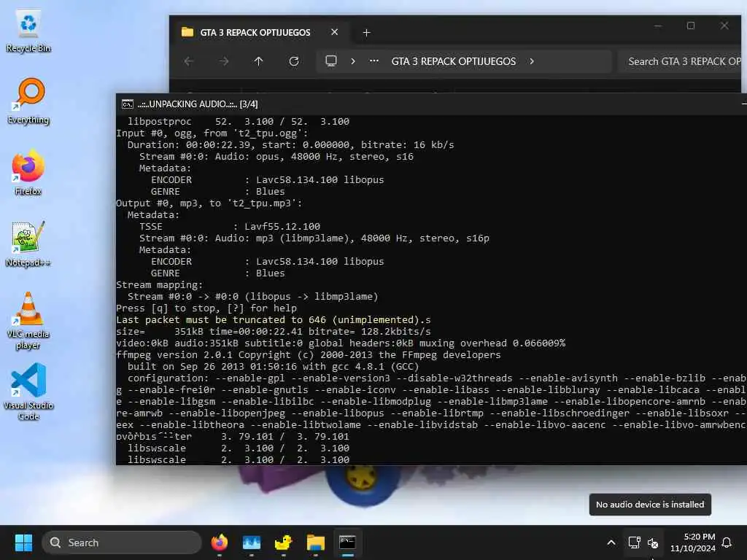Open the clock showing 5:20 PM
Image resolution: width=747 pixels, height=560 pixels.
pyautogui.click(x=693, y=542)
